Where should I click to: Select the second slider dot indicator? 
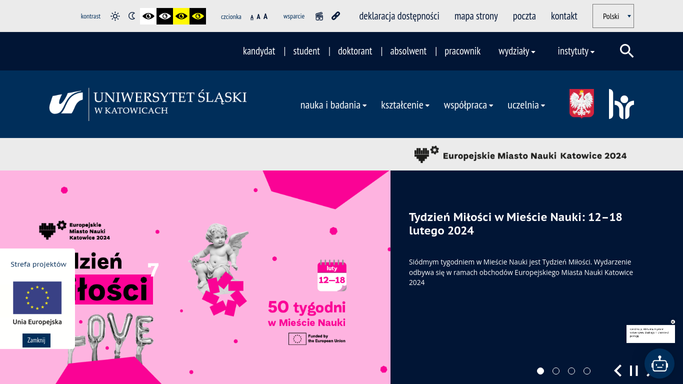[x=556, y=371]
